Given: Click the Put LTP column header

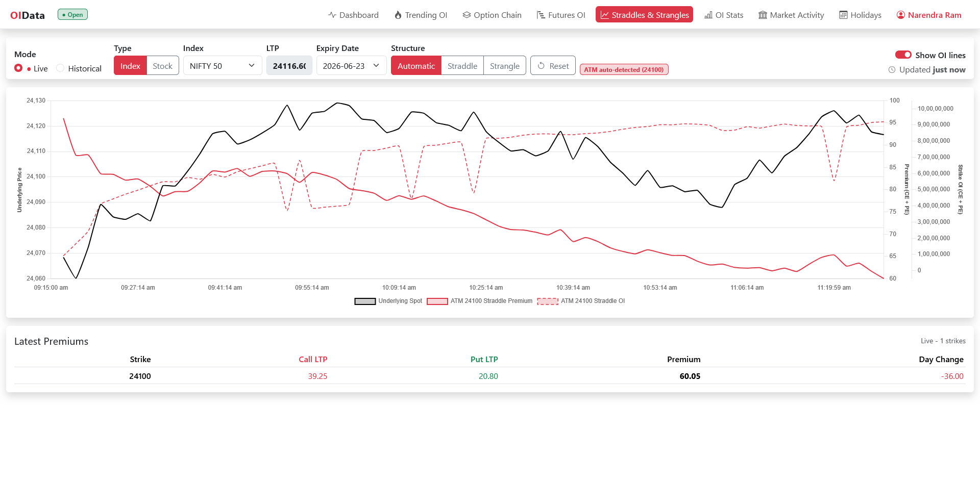Looking at the screenshot, I should [484, 360].
